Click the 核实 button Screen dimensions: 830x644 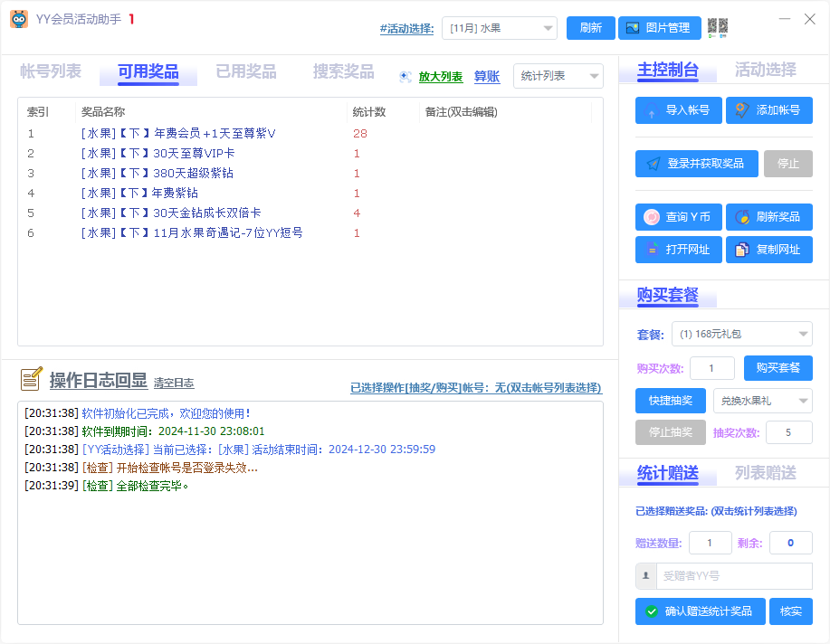(x=791, y=611)
